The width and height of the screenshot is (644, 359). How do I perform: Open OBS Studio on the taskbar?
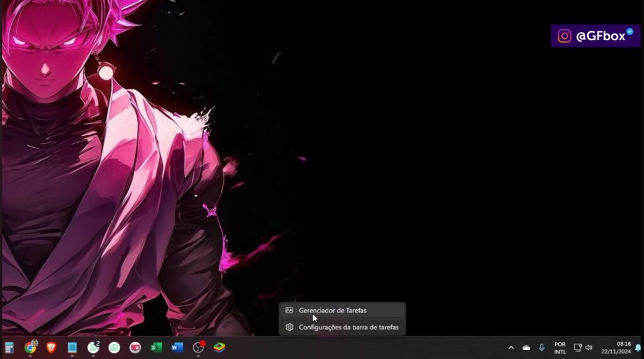[198, 348]
